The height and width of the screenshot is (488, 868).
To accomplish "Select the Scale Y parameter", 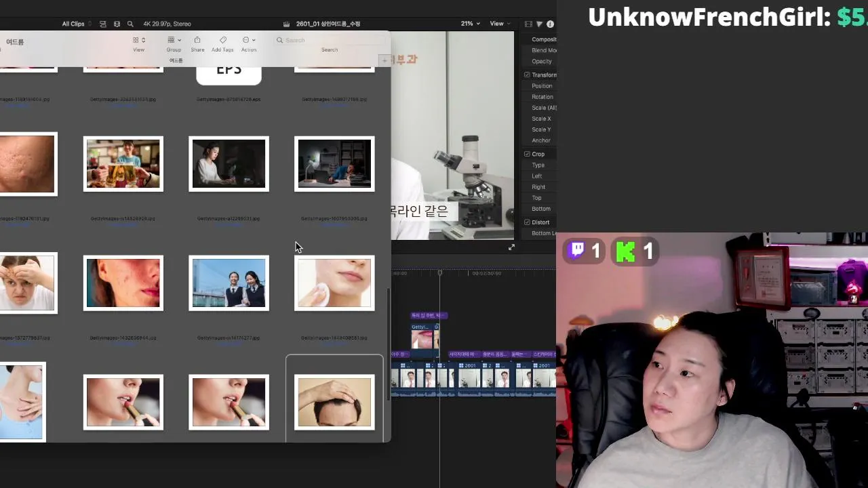I will (x=541, y=129).
